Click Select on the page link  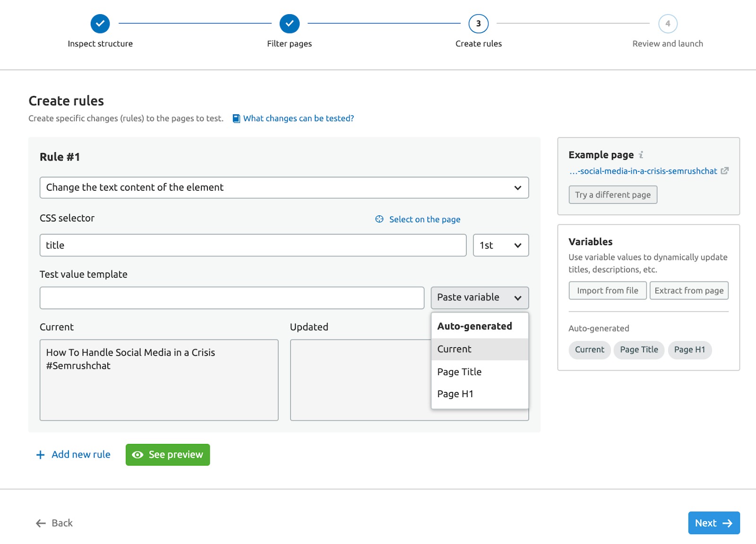pyautogui.click(x=424, y=219)
